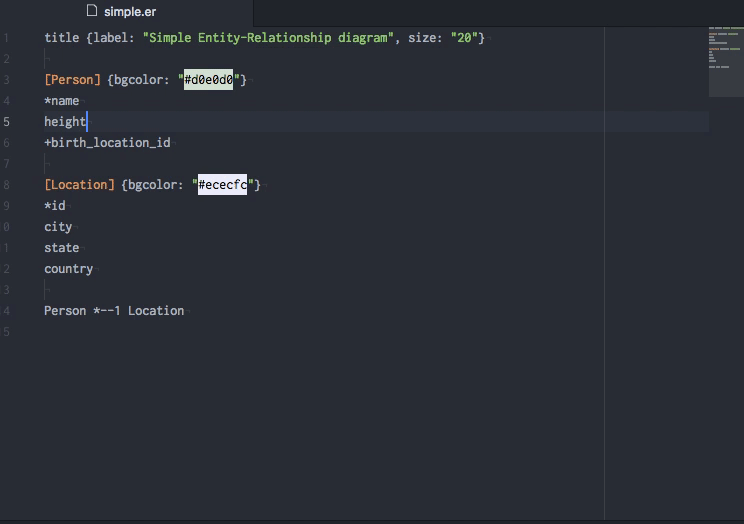Place cursor on the *name attribute

point(61,101)
